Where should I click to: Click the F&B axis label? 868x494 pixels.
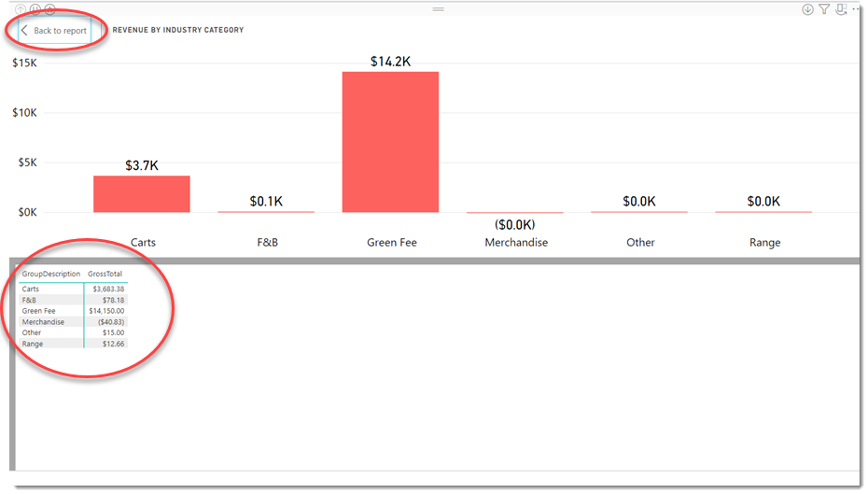267,242
